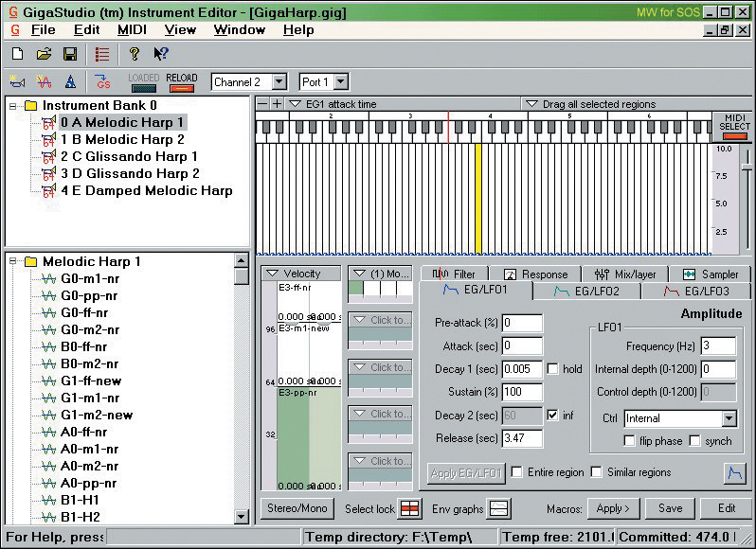Click the context help arrow icon
756x549 pixels.
click(x=161, y=55)
